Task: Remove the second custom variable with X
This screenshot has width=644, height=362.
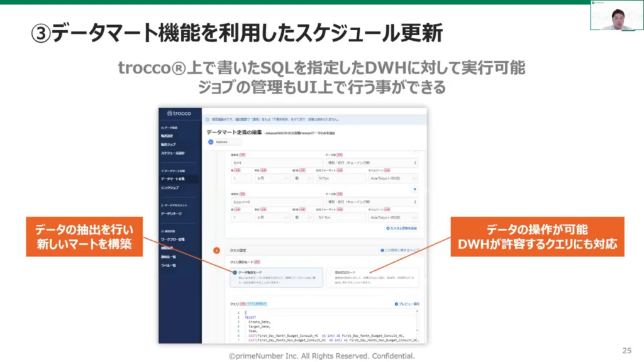Action: (414, 189)
